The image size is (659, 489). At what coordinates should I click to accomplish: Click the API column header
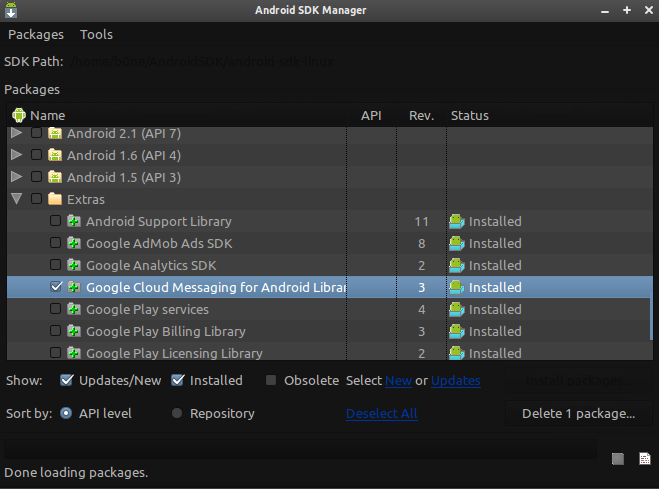coord(371,116)
